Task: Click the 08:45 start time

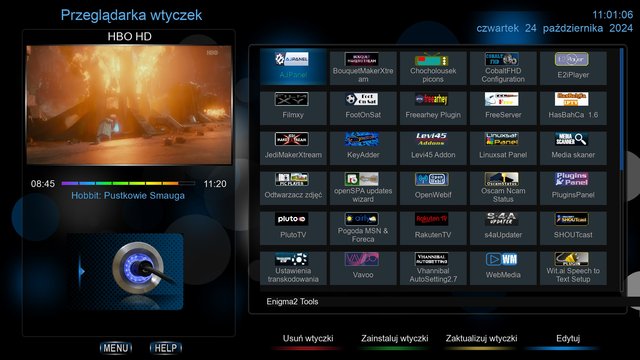Action: coord(42,184)
